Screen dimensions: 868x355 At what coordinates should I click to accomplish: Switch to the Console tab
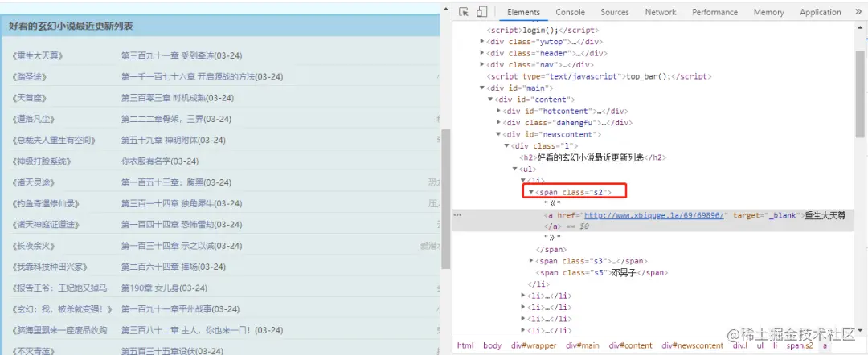570,12
